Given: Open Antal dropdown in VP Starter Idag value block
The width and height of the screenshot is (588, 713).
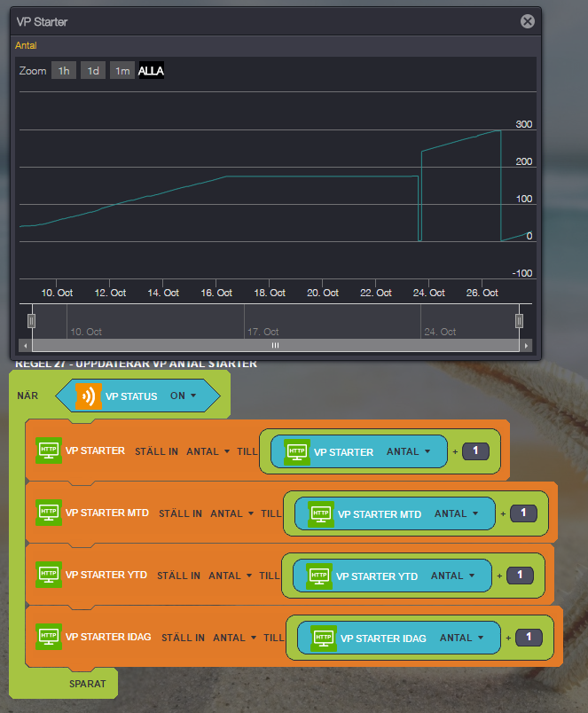Looking at the screenshot, I should tap(461, 638).
